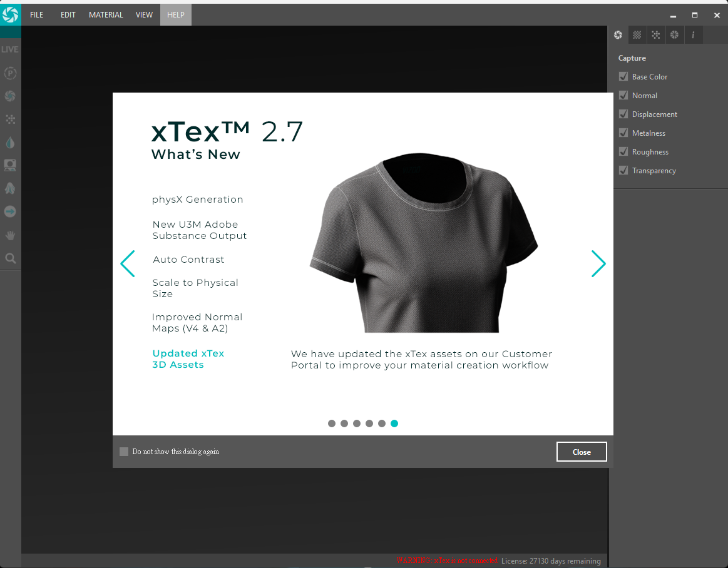Screen dimensions: 728x568
Task: Go to previous What's New slide
Action: click(128, 263)
